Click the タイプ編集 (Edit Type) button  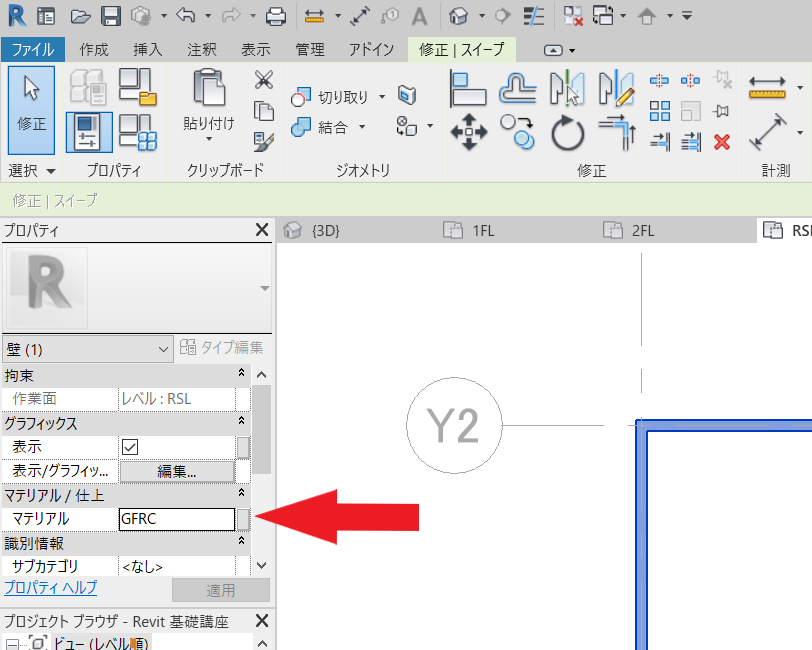click(x=222, y=348)
